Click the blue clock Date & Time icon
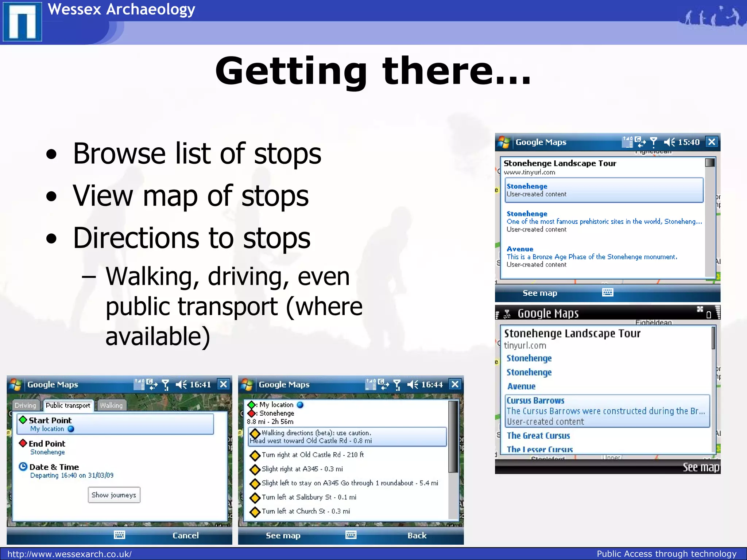This screenshot has height=560, width=747. (23, 467)
